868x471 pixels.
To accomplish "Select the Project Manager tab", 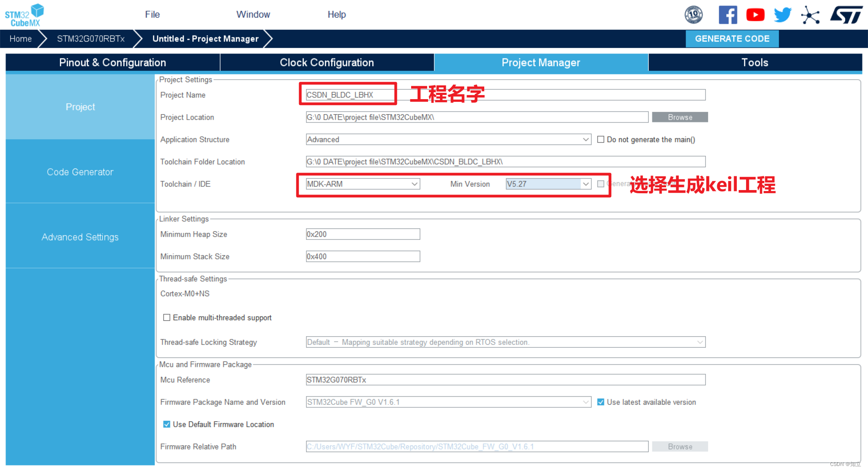I will pyautogui.click(x=541, y=63).
